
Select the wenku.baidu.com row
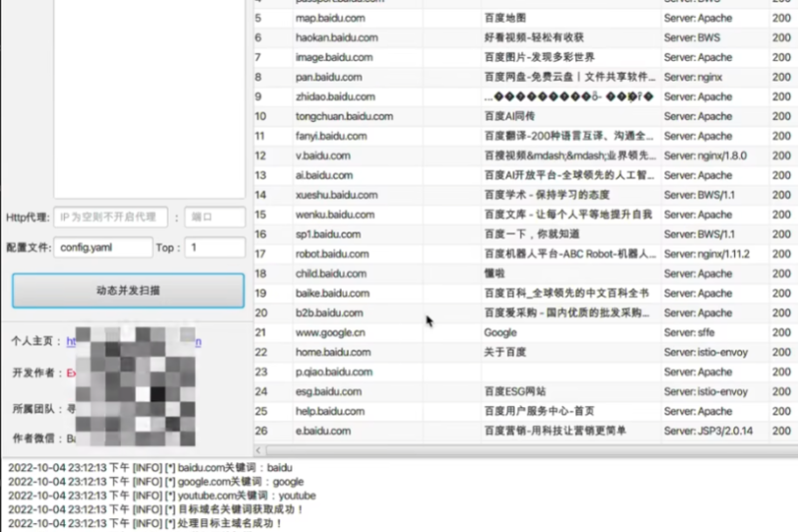point(526,215)
